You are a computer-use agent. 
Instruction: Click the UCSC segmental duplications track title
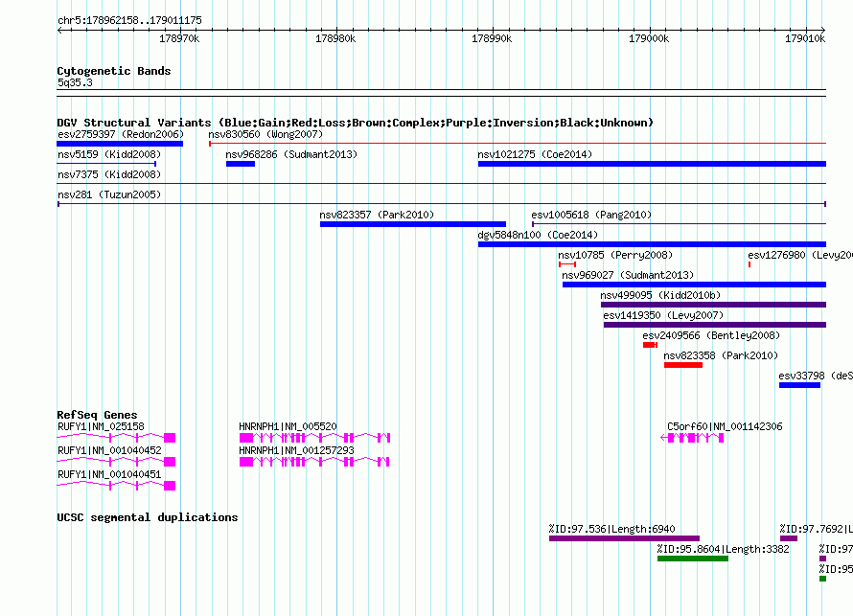[148, 517]
